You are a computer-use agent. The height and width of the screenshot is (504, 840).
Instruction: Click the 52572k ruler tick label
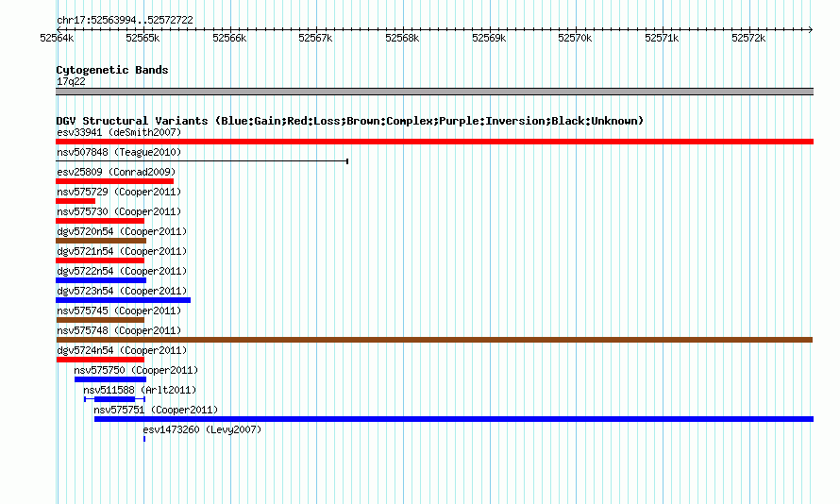point(748,38)
